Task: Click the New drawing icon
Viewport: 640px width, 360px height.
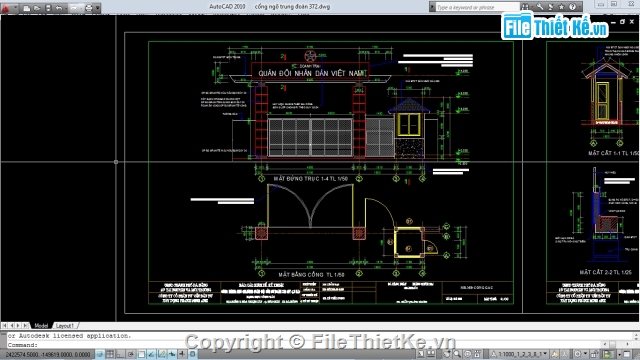Action: (x=27, y=8)
